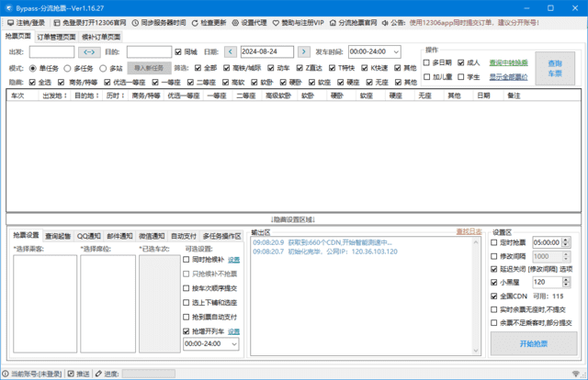588x380 pixels.
Task: Click 检查更新 update icon
Action: click(195, 21)
